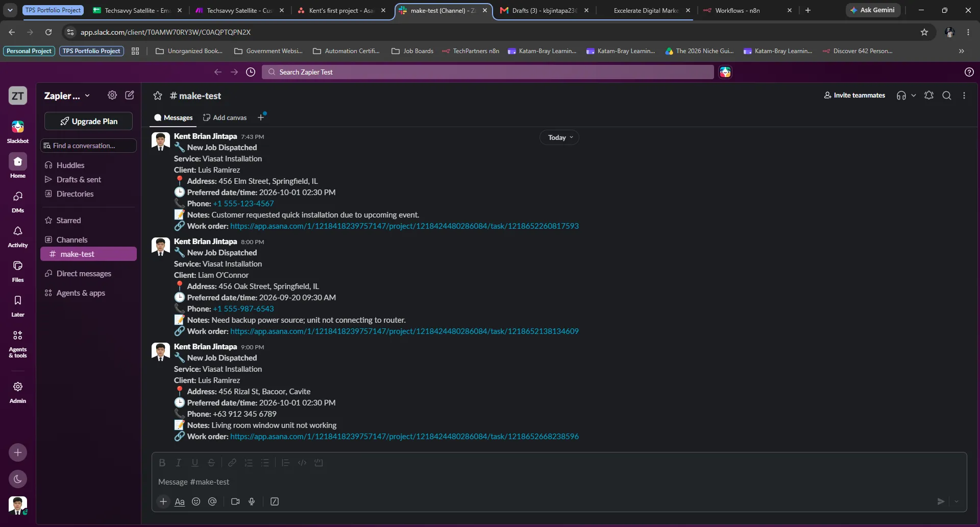
Task: Record an audio clip with microphone icon
Action: point(252,501)
